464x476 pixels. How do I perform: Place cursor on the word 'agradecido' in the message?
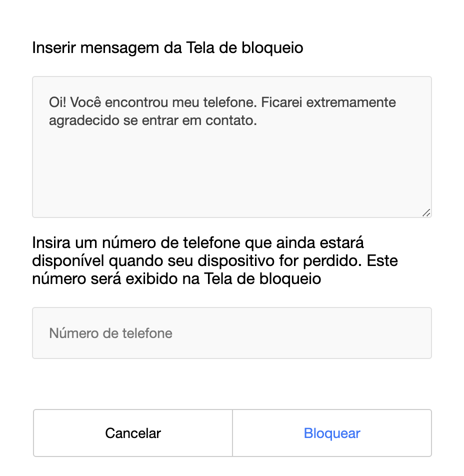pyautogui.click(x=84, y=121)
